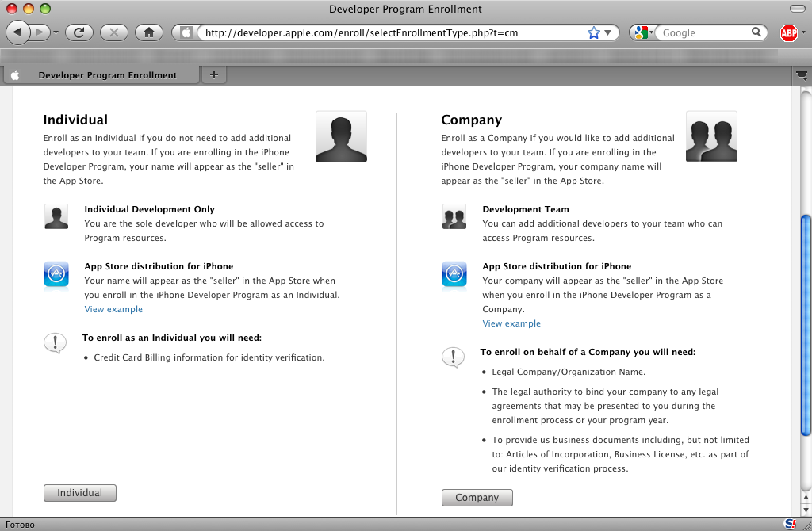Open the Google search engine selector
Screen dimensions: 812x531
click(643, 32)
